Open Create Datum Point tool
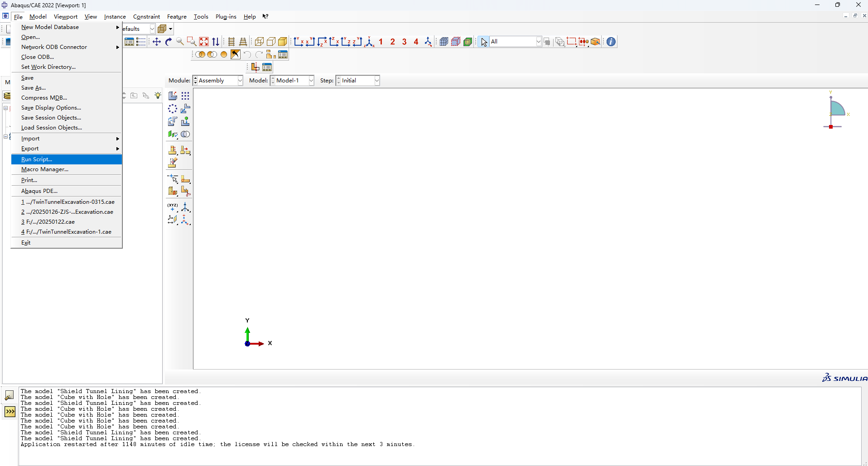The image size is (868, 466). [173, 207]
